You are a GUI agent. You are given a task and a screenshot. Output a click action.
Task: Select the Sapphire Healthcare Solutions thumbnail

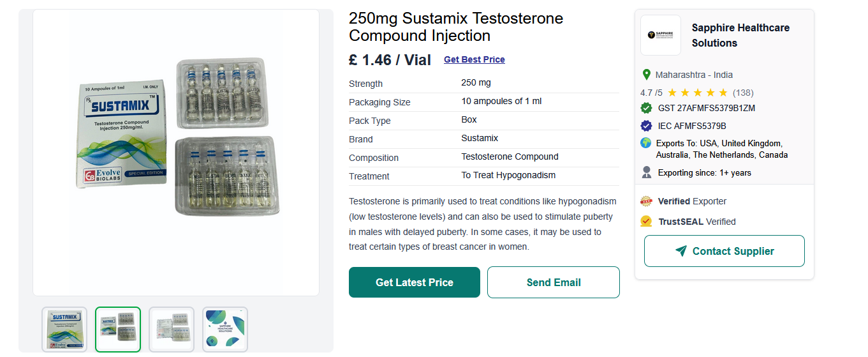coord(225,330)
